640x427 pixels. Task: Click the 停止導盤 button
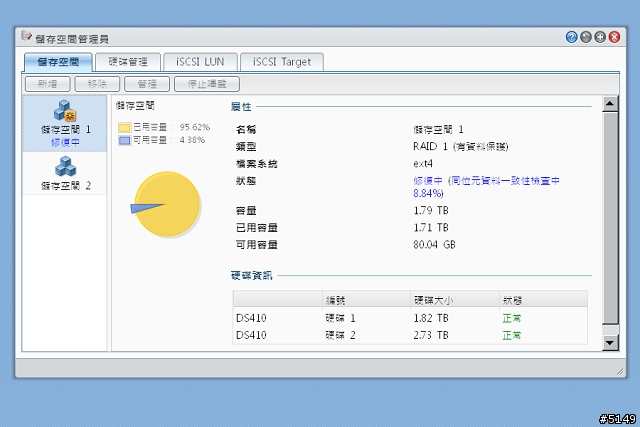click(x=207, y=84)
